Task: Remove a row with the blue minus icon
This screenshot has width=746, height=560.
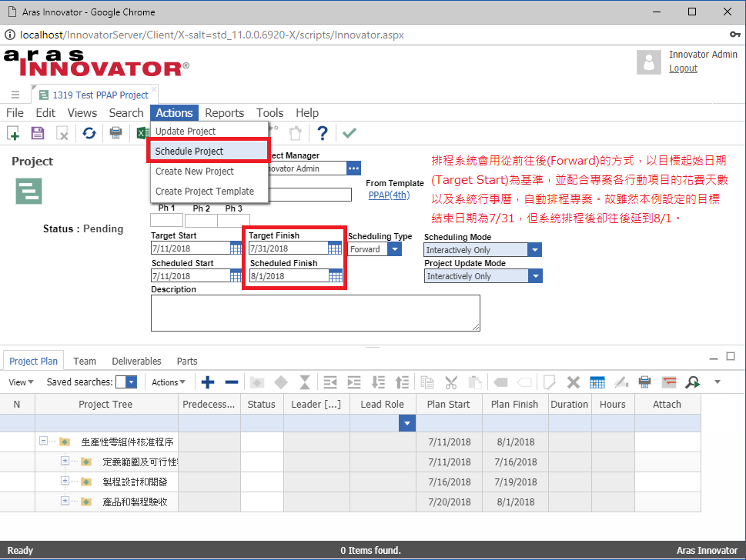Action: click(231, 382)
